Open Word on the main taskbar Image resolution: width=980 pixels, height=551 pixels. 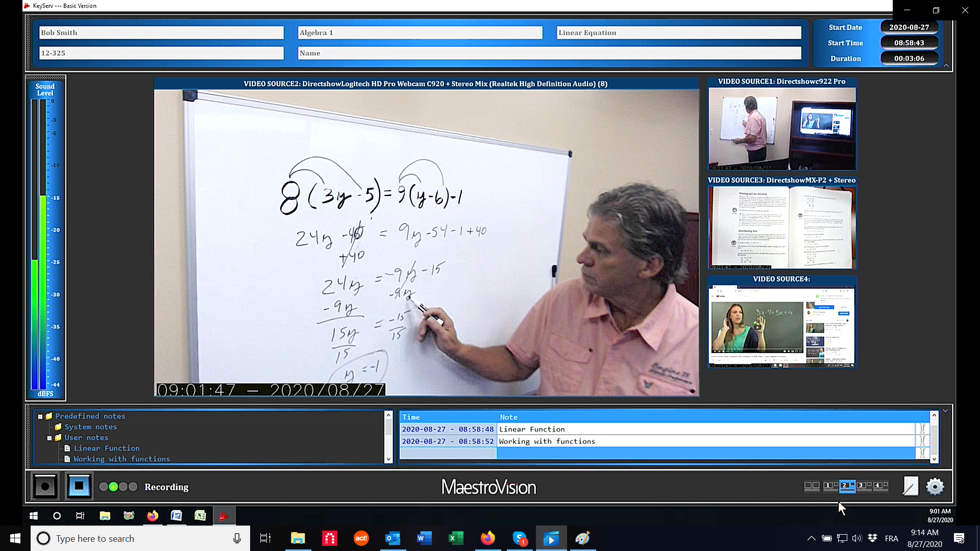(x=424, y=538)
